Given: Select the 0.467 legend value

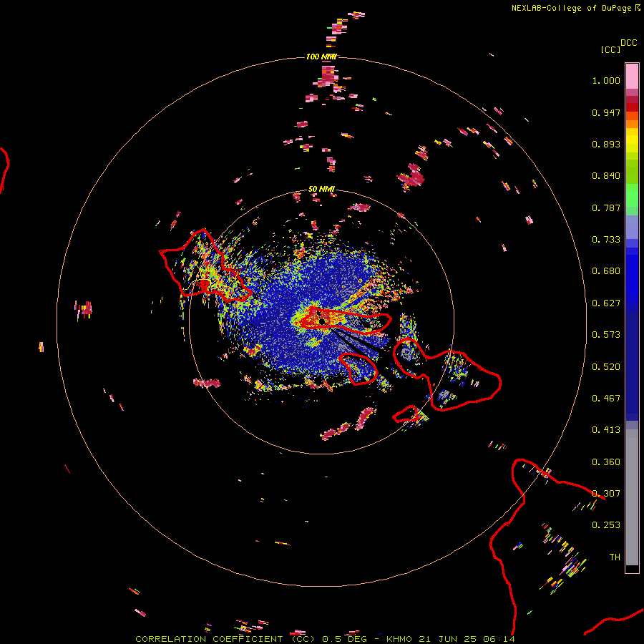Looking at the screenshot, I should pos(606,399).
